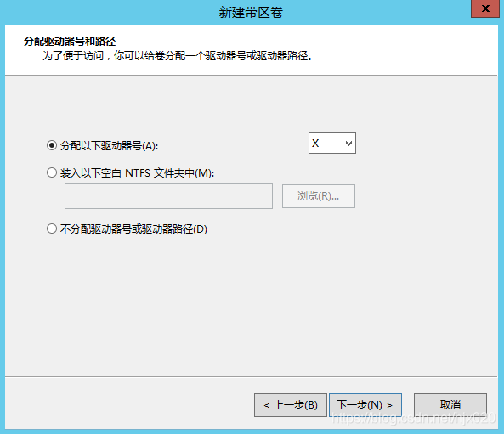The height and width of the screenshot is (434, 504).
Task: Click the heading 分配驱动器号和路径
Action: point(70,42)
